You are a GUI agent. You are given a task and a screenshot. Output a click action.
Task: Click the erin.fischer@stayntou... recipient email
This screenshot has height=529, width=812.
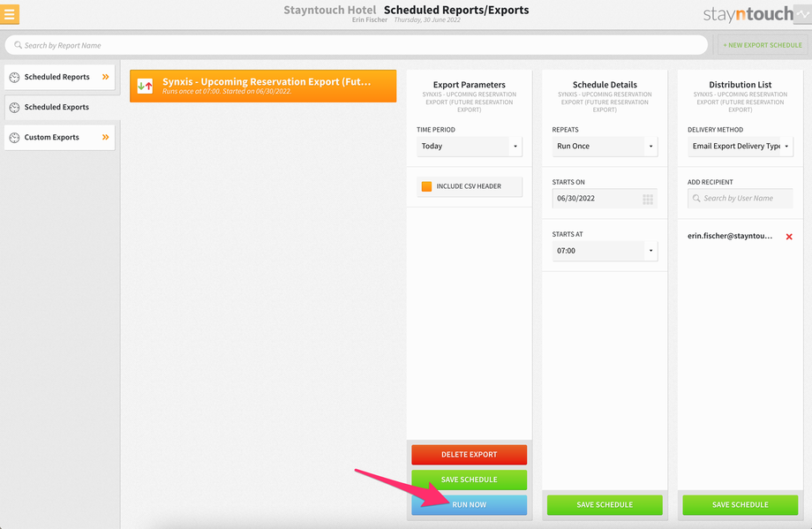730,236
